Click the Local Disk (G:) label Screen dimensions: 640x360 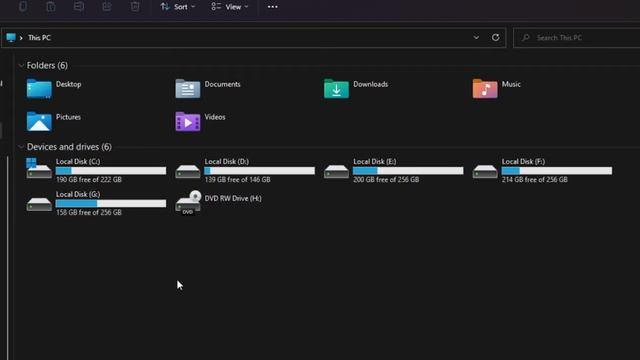pyautogui.click(x=78, y=194)
